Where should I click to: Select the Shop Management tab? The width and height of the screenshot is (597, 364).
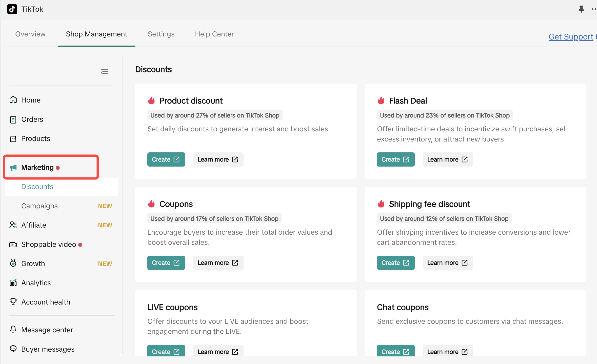point(96,34)
